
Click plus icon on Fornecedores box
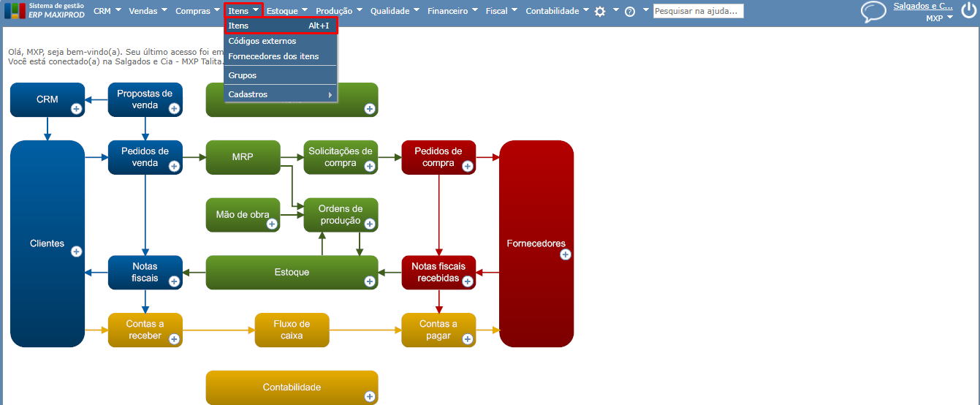tap(565, 254)
